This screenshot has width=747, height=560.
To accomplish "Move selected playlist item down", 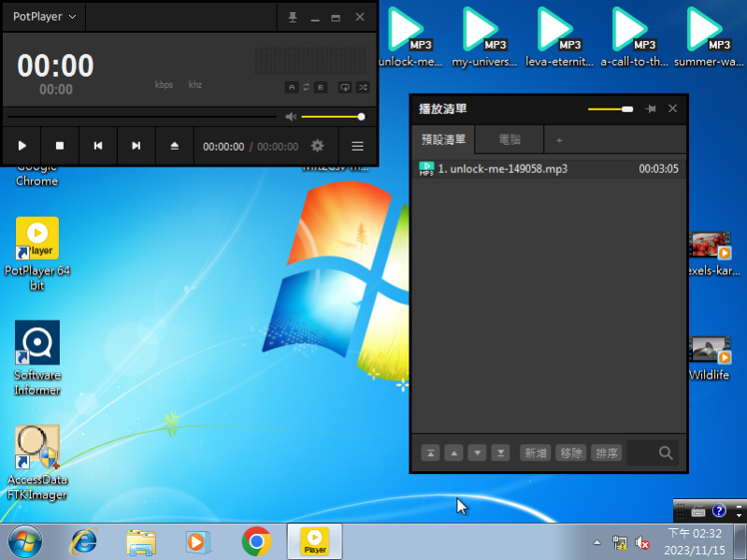I will point(477,452).
